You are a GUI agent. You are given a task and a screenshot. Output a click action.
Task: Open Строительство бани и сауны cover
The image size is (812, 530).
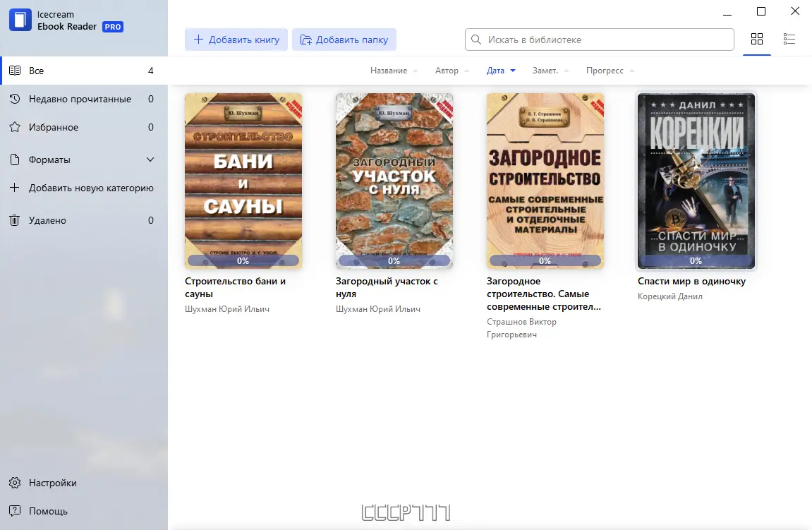point(243,181)
